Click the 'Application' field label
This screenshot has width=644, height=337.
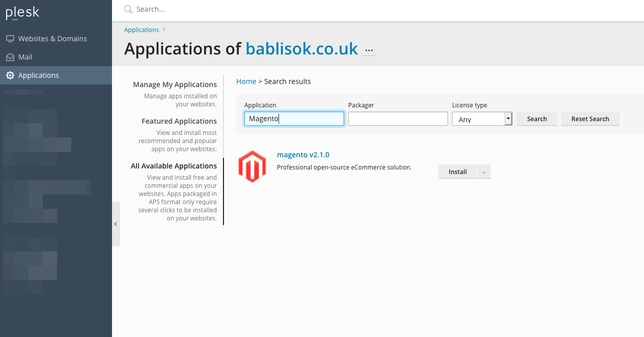pyautogui.click(x=260, y=105)
